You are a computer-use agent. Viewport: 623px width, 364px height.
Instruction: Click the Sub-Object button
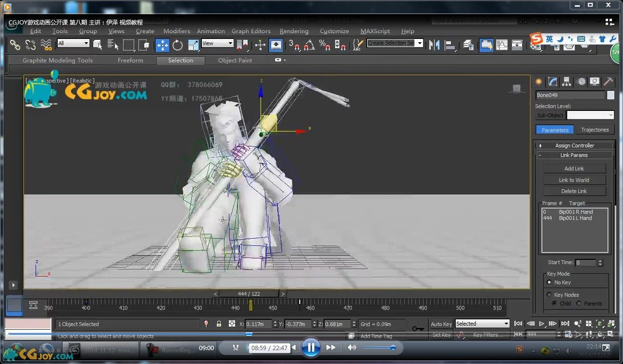[x=550, y=115]
